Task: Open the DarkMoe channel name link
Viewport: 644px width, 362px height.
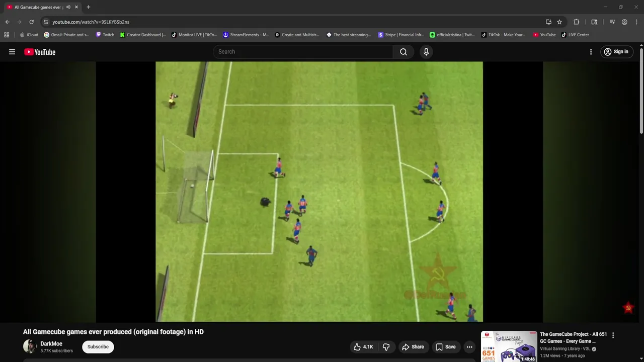Action: (x=51, y=344)
